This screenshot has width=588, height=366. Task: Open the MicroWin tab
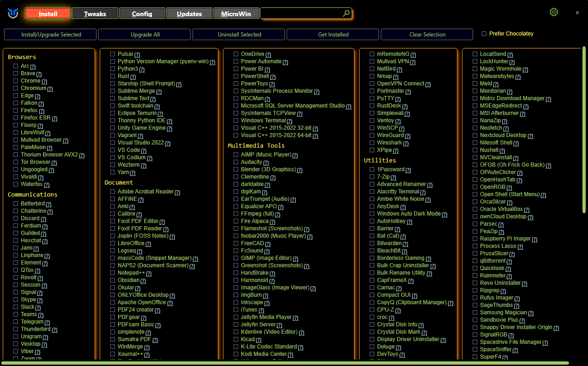236,13
